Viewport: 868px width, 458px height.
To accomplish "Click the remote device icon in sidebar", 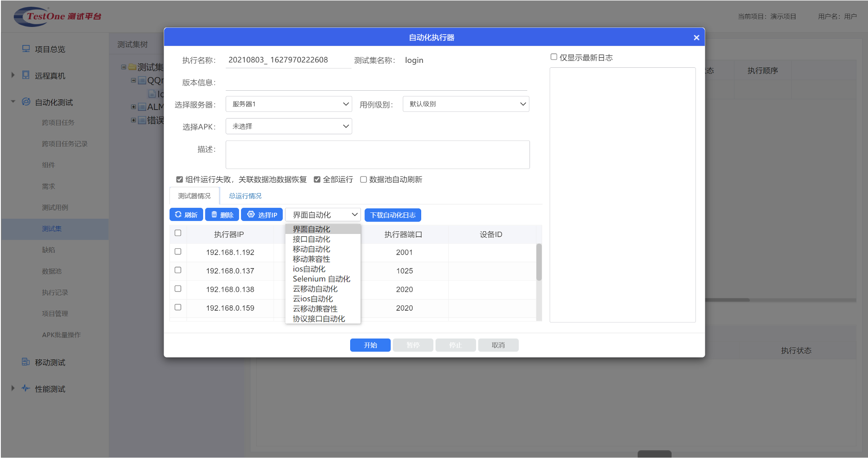I will tap(26, 75).
